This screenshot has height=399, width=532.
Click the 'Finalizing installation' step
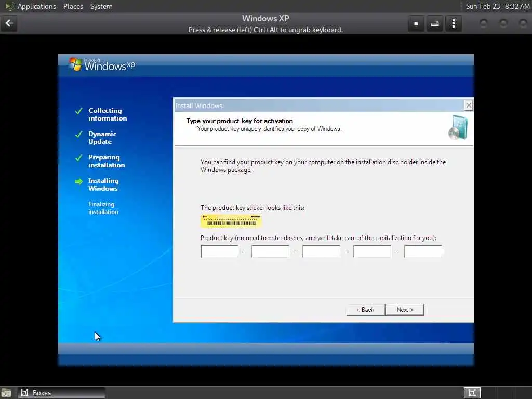click(103, 208)
